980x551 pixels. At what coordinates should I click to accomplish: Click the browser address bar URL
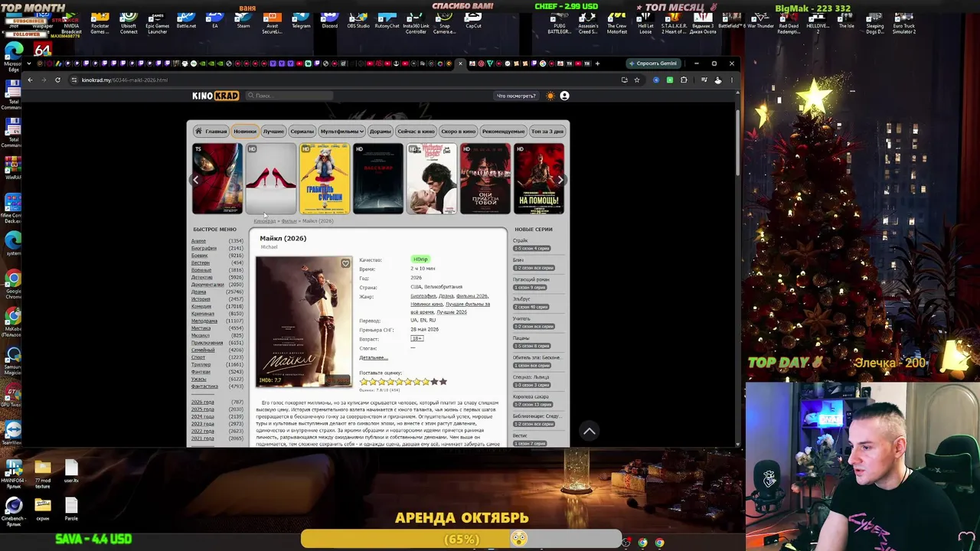pyautogui.click(x=125, y=80)
